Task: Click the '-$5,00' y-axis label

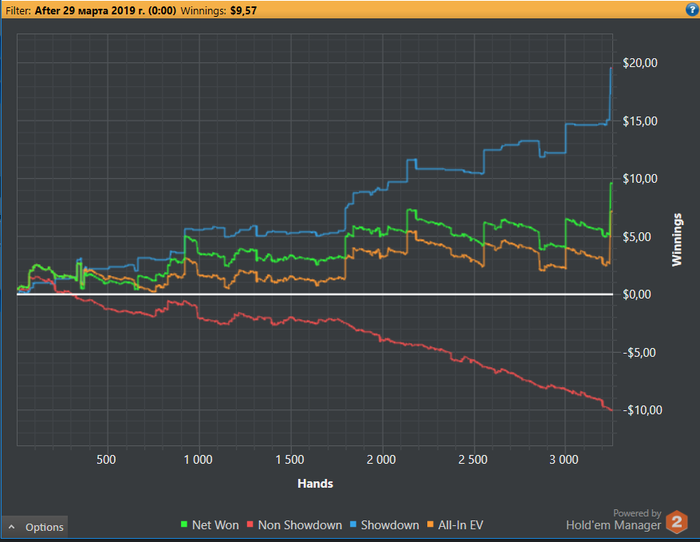Action: click(x=640, y=352)
